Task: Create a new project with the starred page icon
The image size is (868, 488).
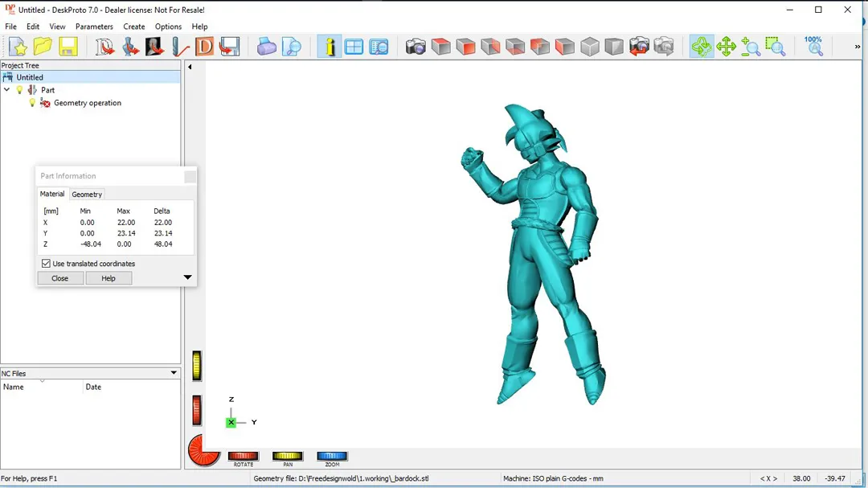Action: coord(18,47)
